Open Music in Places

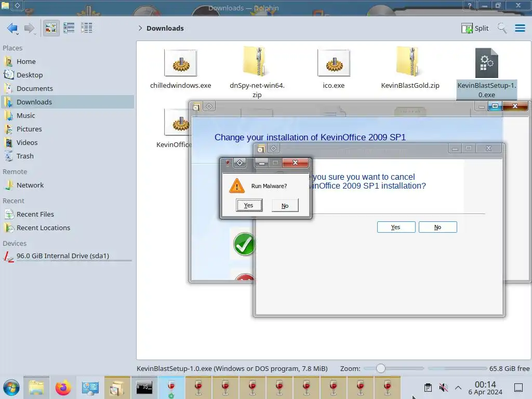tap(68, 116)
